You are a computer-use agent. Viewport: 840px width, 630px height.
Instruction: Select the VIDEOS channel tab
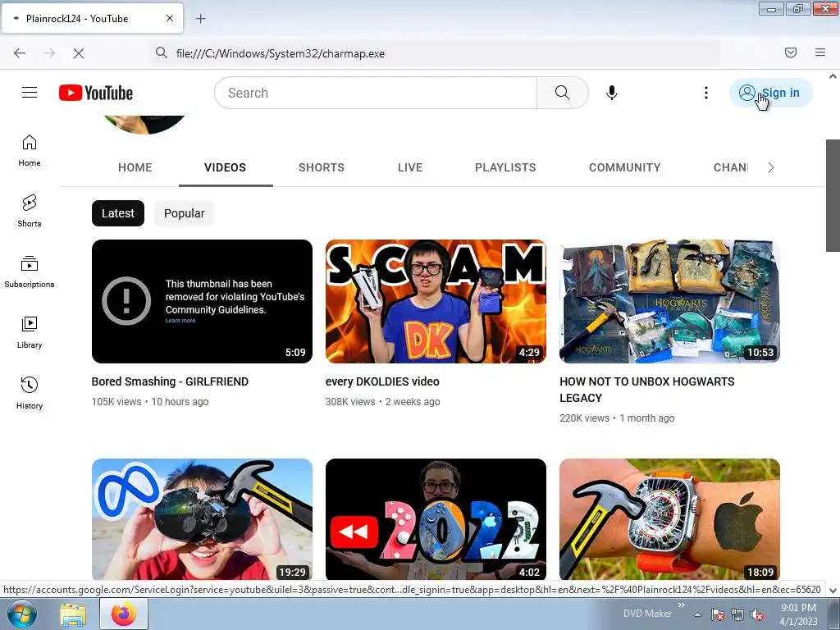225,167
